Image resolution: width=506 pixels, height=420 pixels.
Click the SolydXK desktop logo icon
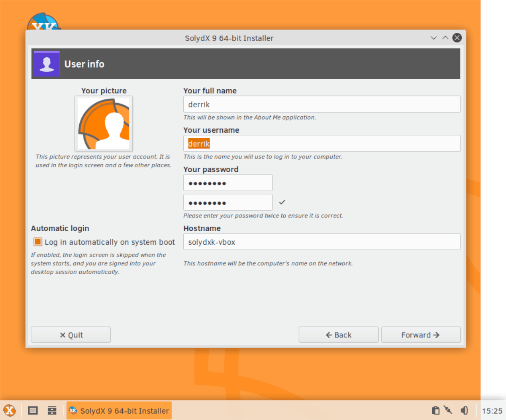pyautogui.click(x=43, y=22)
